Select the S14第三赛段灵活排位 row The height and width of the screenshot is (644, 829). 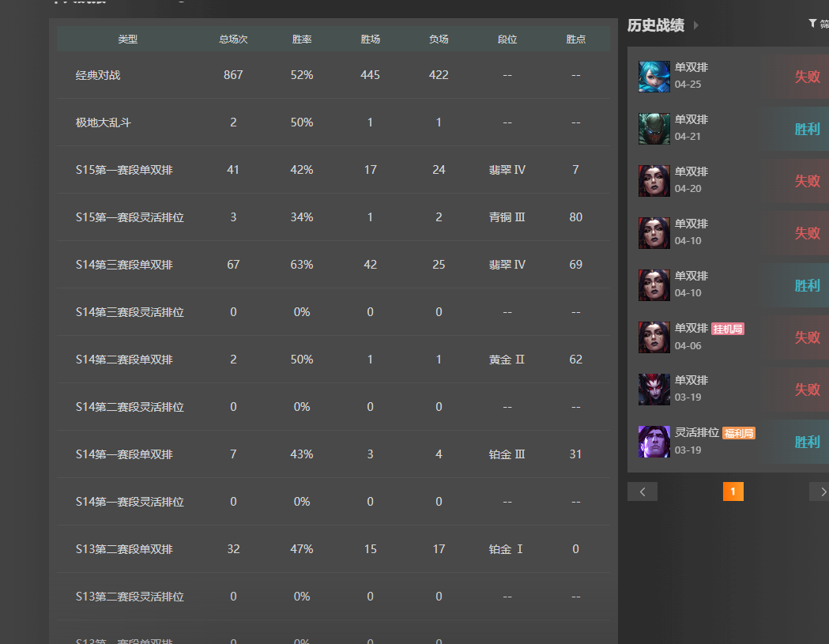[333, 312]
